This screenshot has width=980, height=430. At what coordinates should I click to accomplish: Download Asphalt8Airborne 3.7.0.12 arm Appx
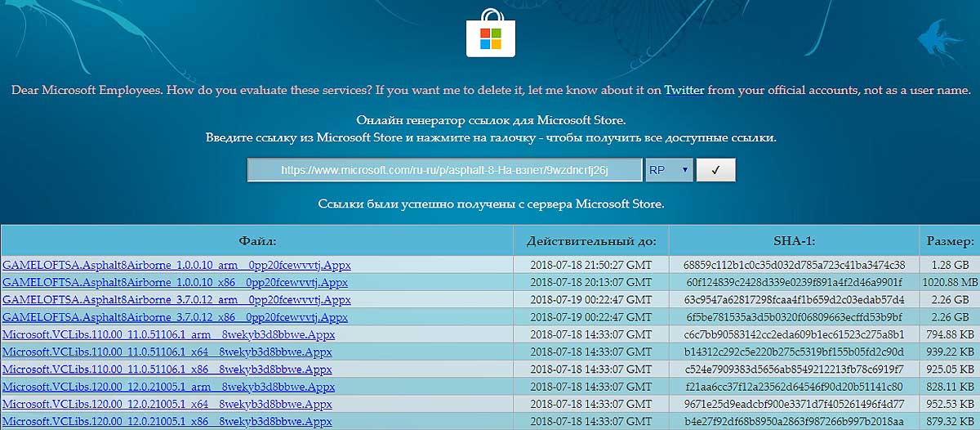(x=176, y=300)
